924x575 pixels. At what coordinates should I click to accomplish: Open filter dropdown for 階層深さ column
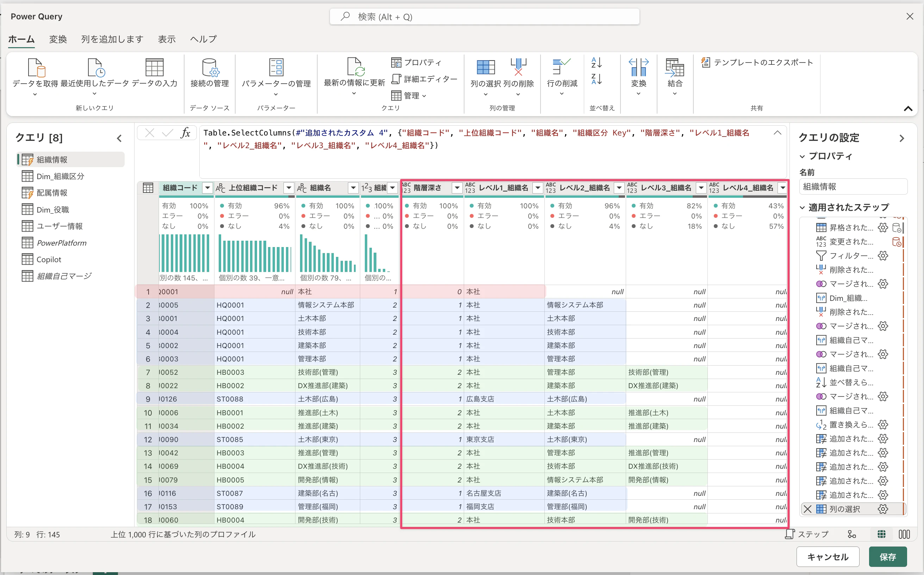[x=457, y=188]
